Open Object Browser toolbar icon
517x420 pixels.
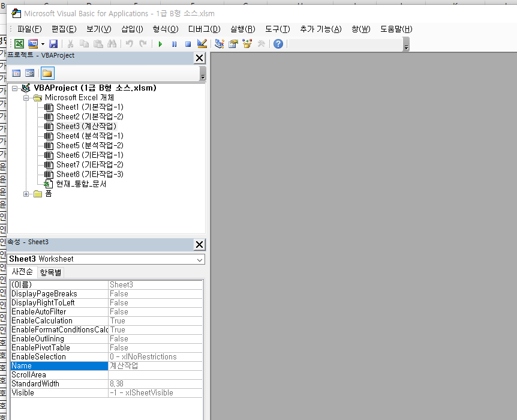point(247,44)
